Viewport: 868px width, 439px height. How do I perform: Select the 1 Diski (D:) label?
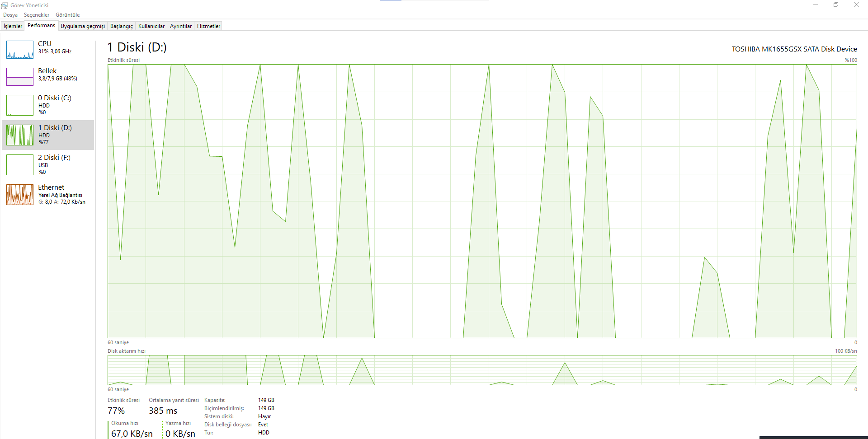[55, 128]
